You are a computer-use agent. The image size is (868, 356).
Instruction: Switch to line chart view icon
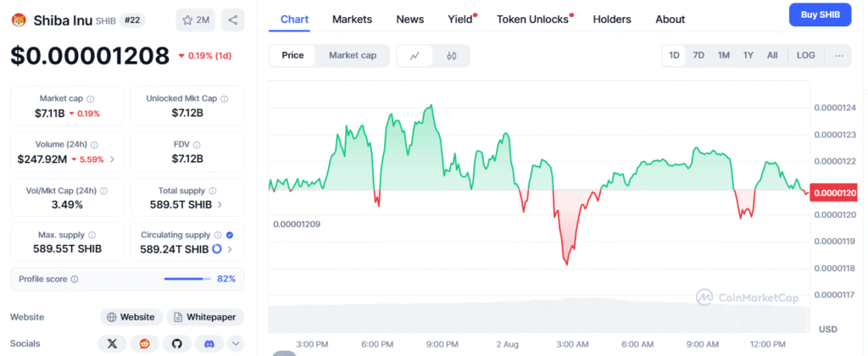pos(415,55)
